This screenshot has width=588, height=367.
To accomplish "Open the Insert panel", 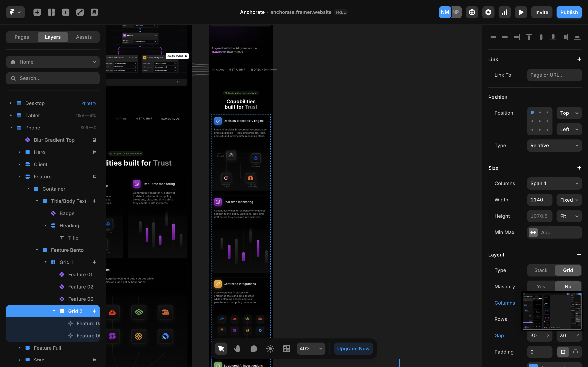I will click(37, 12).
